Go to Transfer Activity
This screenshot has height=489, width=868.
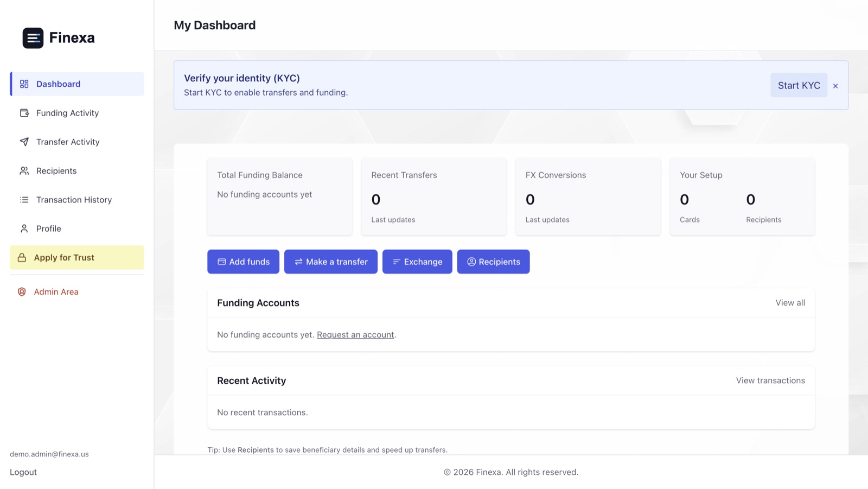point(77,142)
